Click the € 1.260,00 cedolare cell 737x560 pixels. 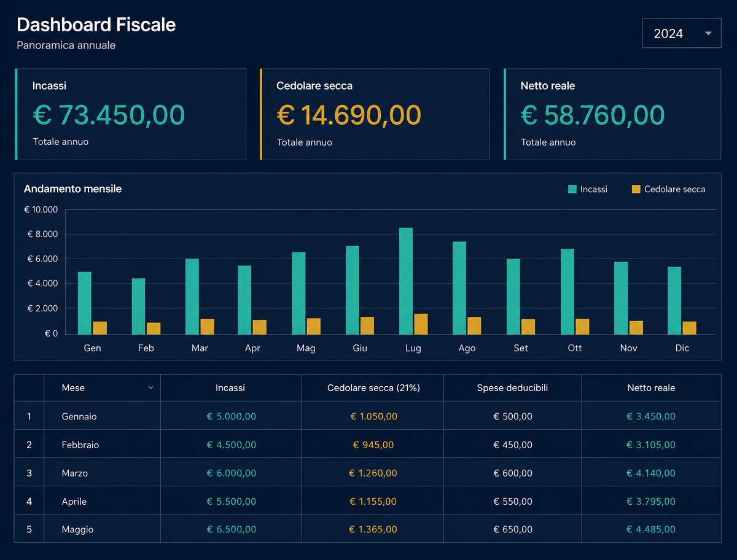click(373, 473)
